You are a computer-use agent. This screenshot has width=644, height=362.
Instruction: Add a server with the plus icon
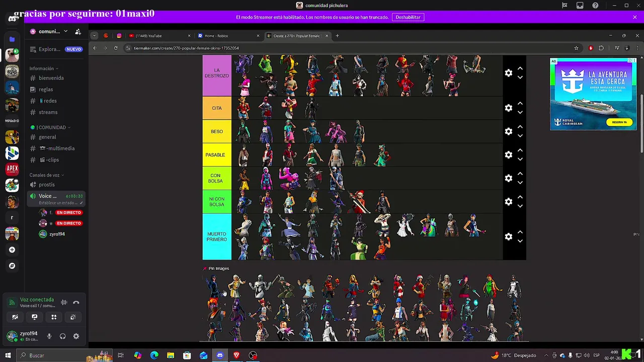(12, 249)
